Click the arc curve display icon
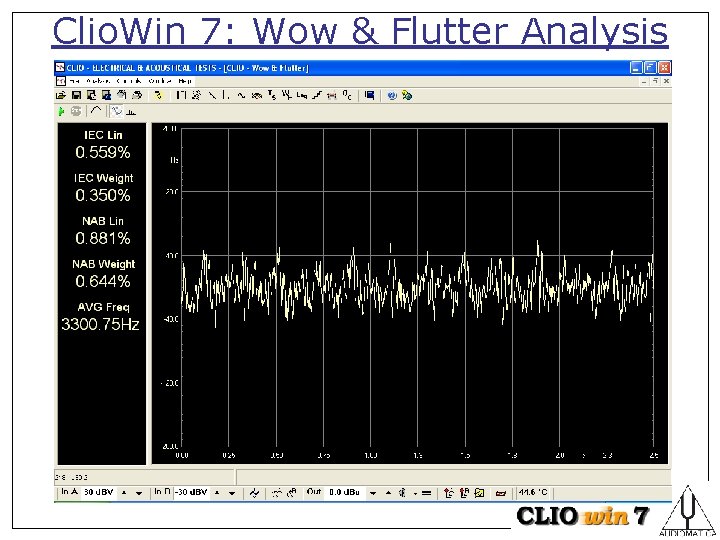This screenshot has height=540, width=720. pyautogui.click(x=96, y=110)
